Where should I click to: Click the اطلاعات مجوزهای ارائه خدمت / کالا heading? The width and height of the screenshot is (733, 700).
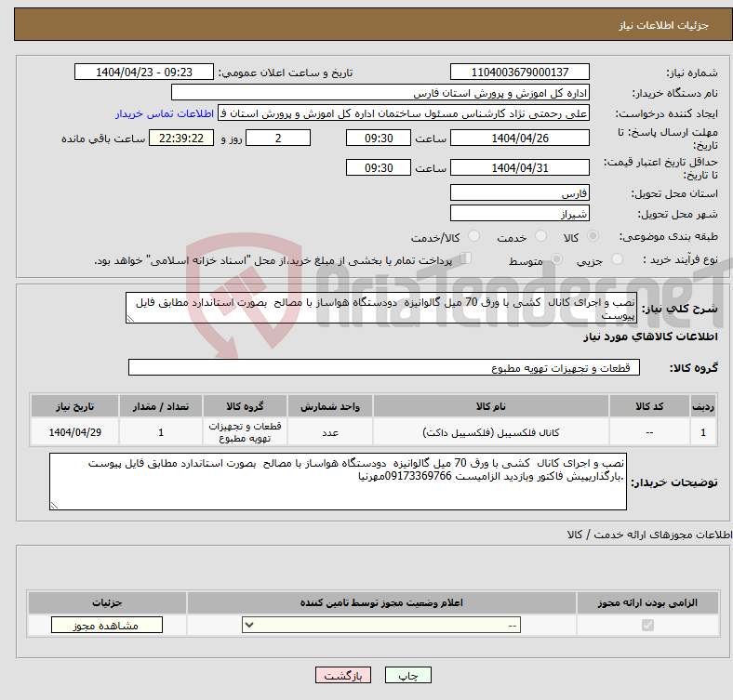(649, 535)
